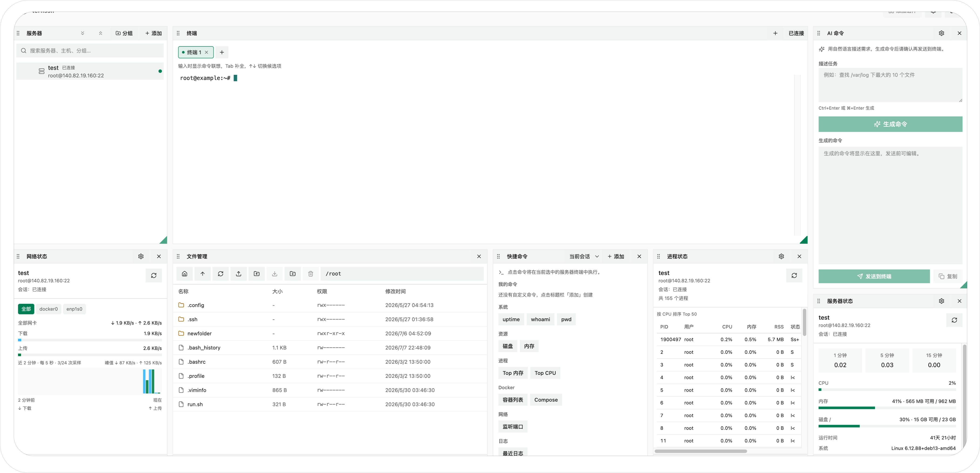Open the .ssh folder
Viewport: 980px width, 473px height.
(x=330, y=319)
